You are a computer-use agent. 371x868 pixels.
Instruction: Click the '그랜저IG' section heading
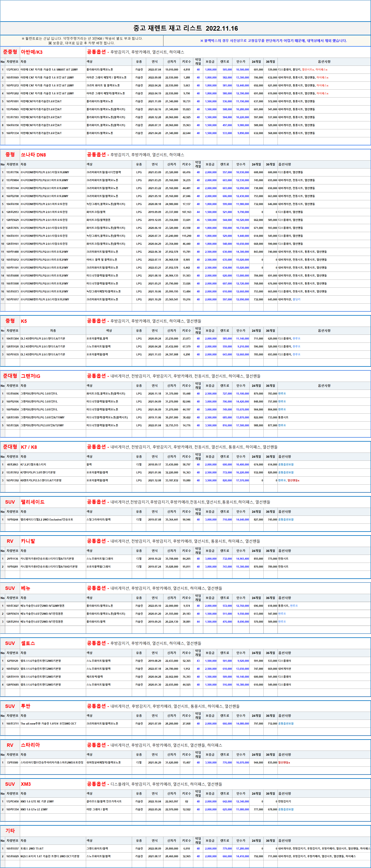(x=30, y=376)
